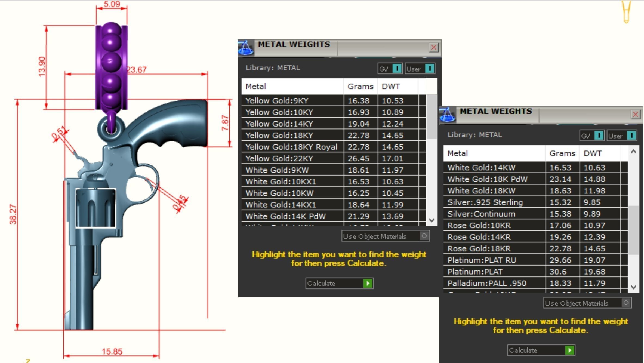Click the scale icon in right Metal Weights title
Viewport: 644px width, 363px height.
pos(448,115)
